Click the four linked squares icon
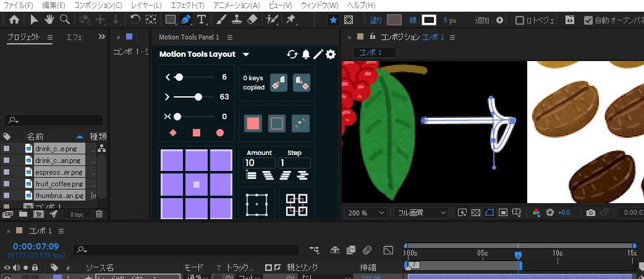Viewport: 644px width, 279px height. pyautogui.click(x=297, y=204)
